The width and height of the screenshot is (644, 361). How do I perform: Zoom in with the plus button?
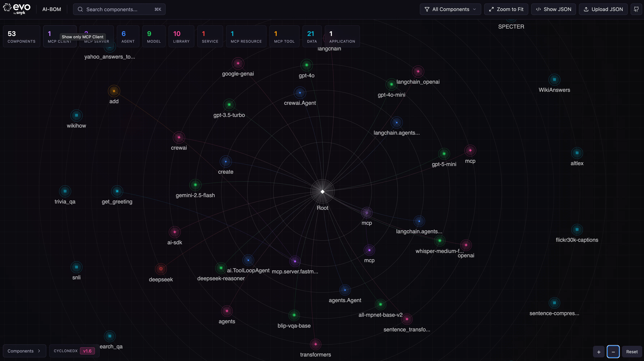click(599, 351)
